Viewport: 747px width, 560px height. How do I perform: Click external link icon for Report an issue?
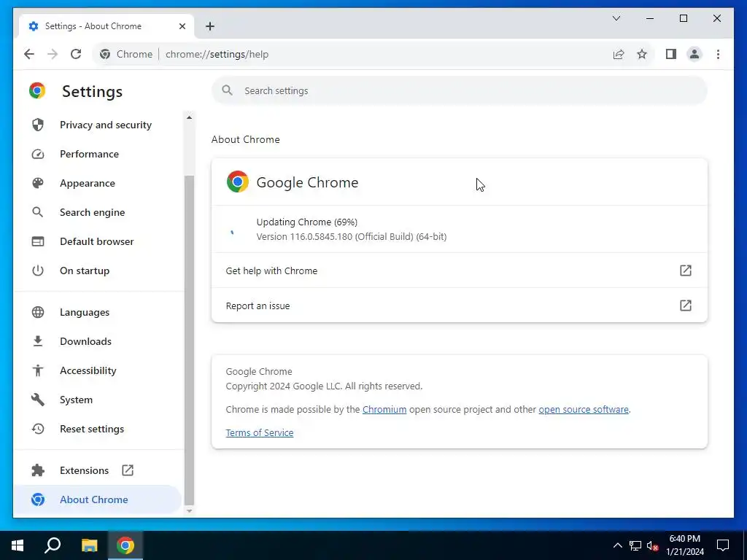[x=685, y=306]
